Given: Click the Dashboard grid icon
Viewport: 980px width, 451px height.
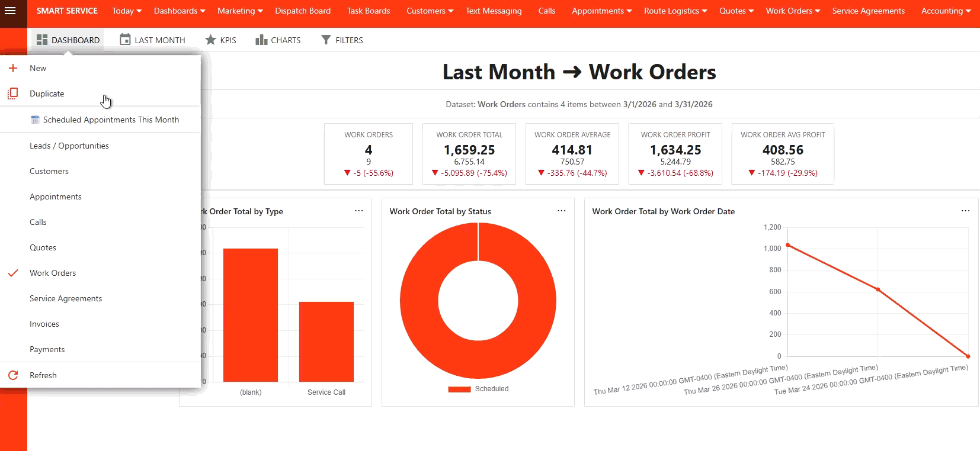Looking at the screenshot, I should point(42,40).
